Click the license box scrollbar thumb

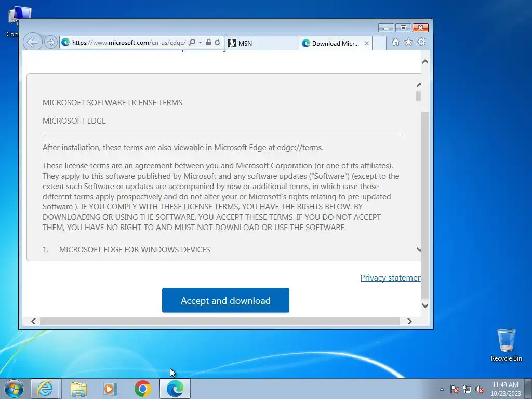tap(418, 96)
